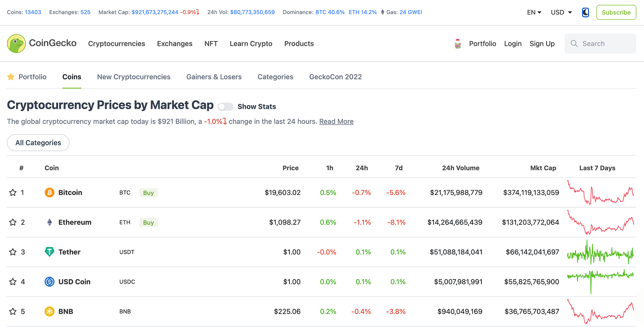Favorite Bitcoin with its star icon
The image size is (644, 327).
click(13, 192)
